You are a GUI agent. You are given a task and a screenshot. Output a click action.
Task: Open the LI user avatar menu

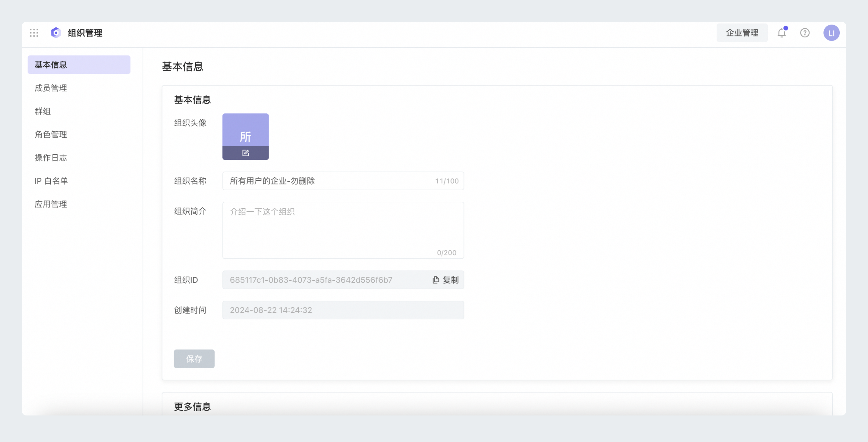tap(831, 33)
